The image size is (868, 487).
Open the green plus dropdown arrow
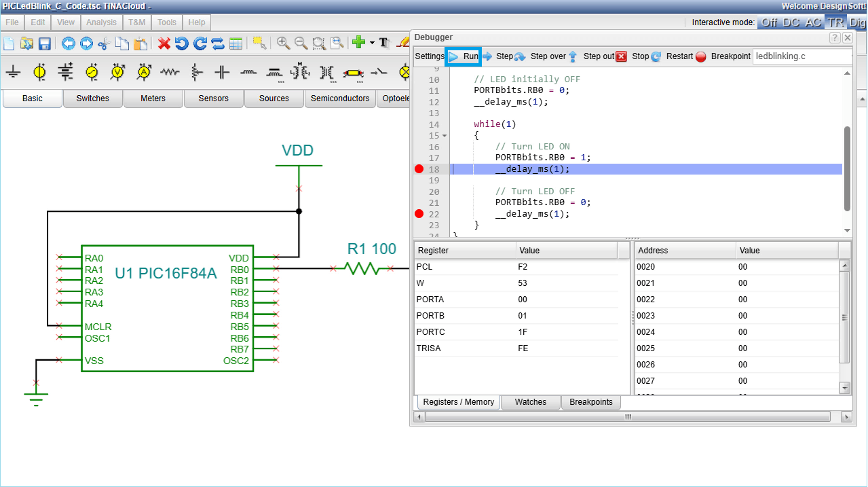pos(372,43)
